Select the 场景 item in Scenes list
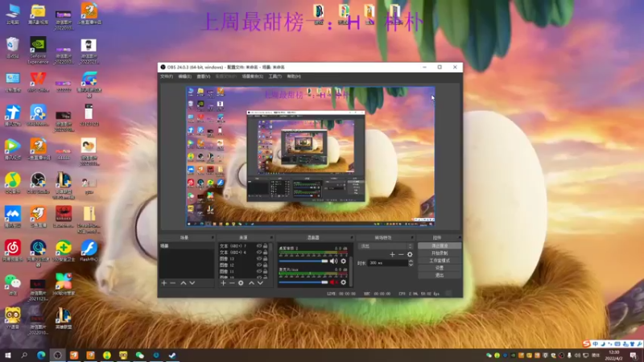This screenshot has height=362, width=644. 187,246
